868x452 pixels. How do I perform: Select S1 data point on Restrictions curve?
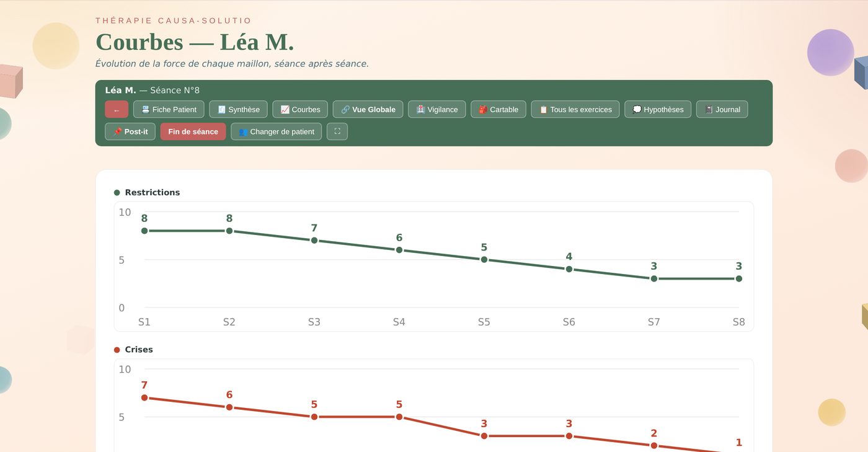tap(144, 231)
